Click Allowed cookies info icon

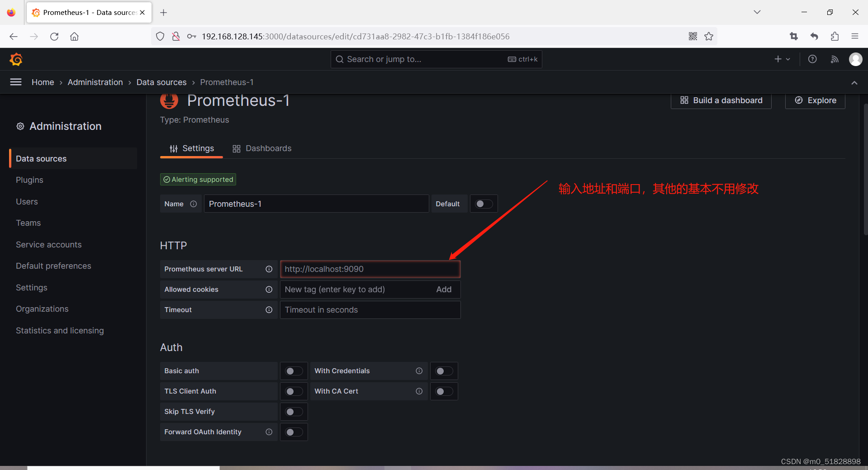269,290
